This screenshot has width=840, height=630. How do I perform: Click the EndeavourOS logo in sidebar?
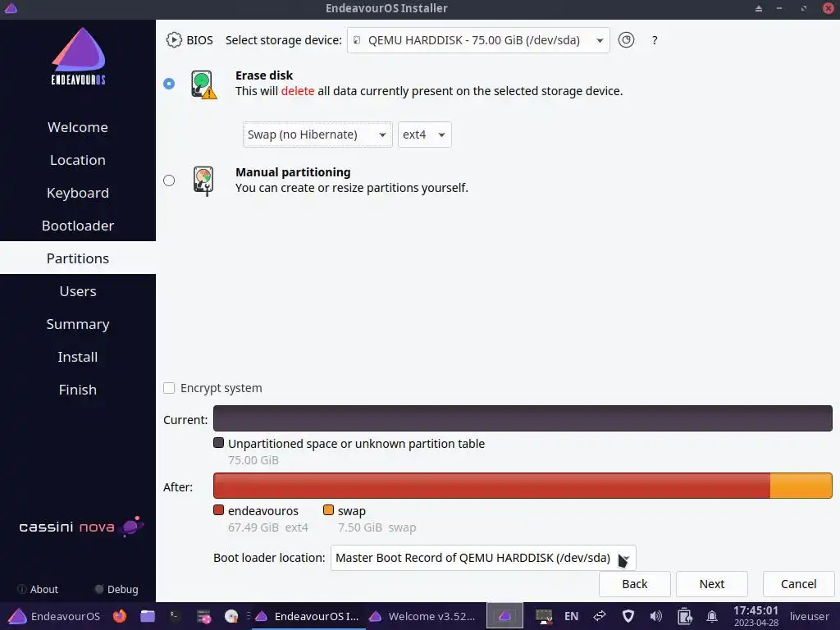(x=78, y=57)
